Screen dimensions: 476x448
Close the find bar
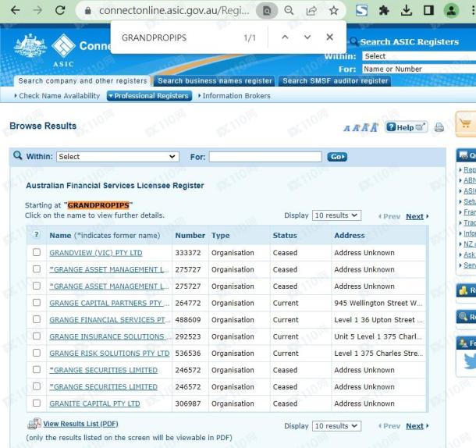[x=329, y=37]
